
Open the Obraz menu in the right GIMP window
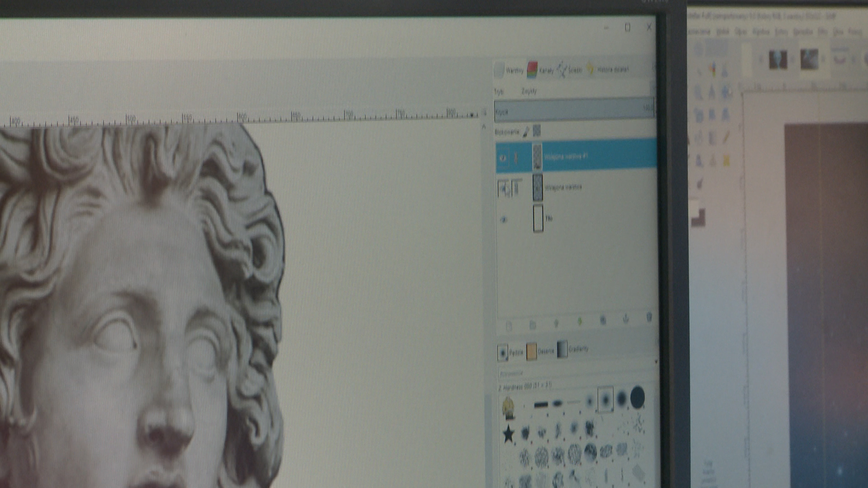pyautogui.click(x=741, y=32)
